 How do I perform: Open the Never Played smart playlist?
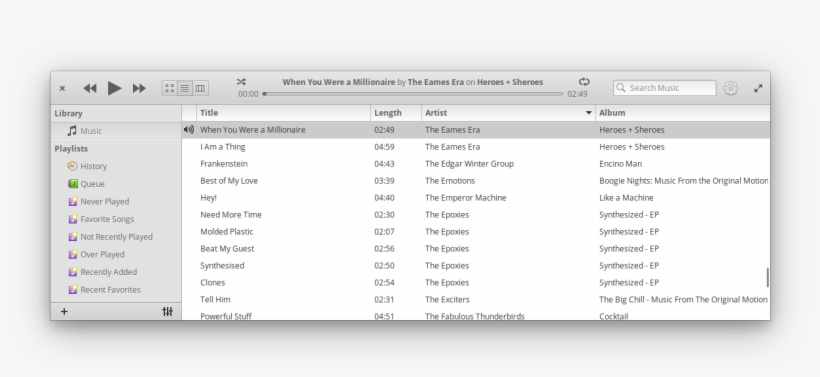[116, 201]
